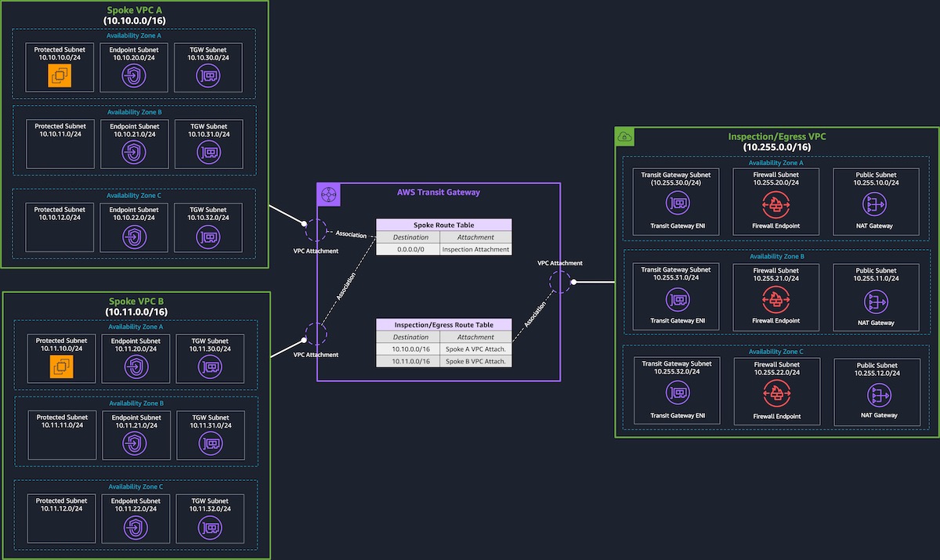Select the endpoint icon in subnet 10.11.20.0/24
The width and height of the screenshot is (940, 560).
pos(135,367)
